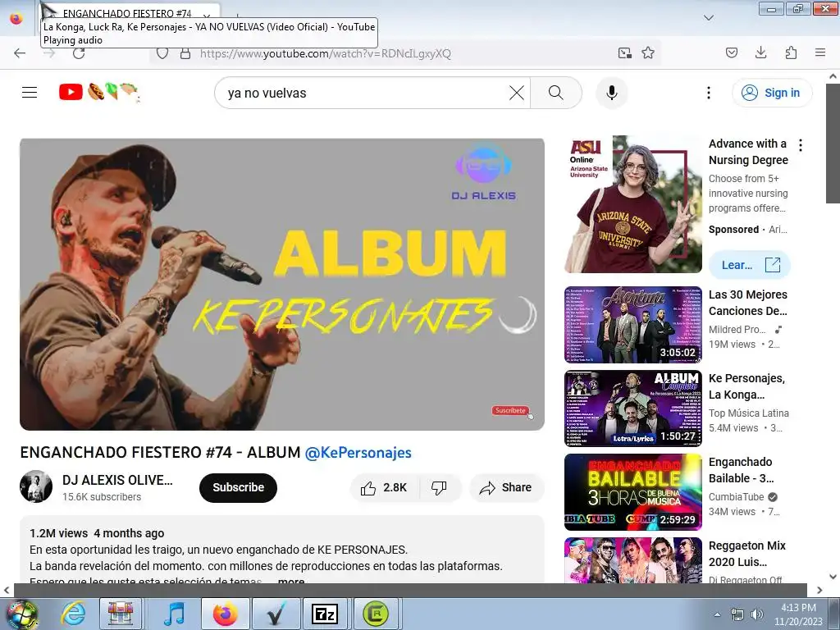Open the volume speaker tray icon
The width and height of the screenshot is (840, 630).
pyautogui.click(x=757, y=614)
